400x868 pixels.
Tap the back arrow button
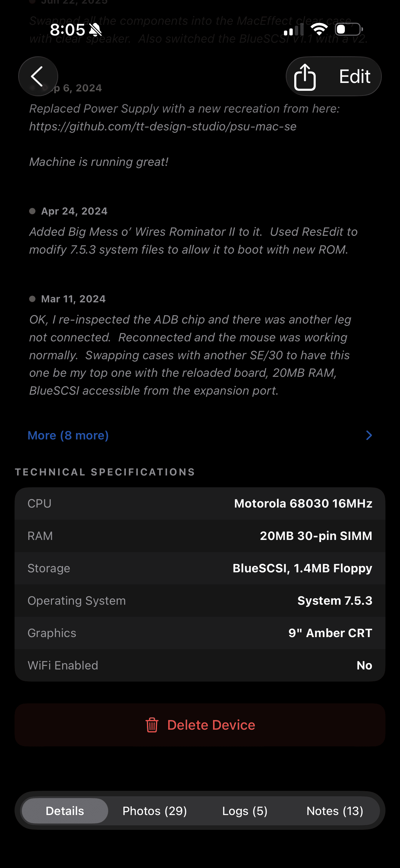pyautogui.click(x=38, y=77)
